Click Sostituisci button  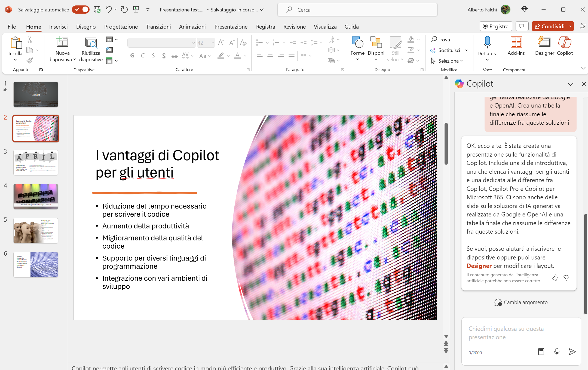(445, 50)
